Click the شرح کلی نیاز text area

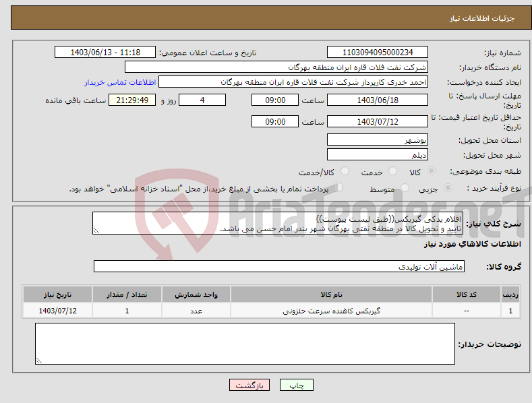(x=278, y=223)
